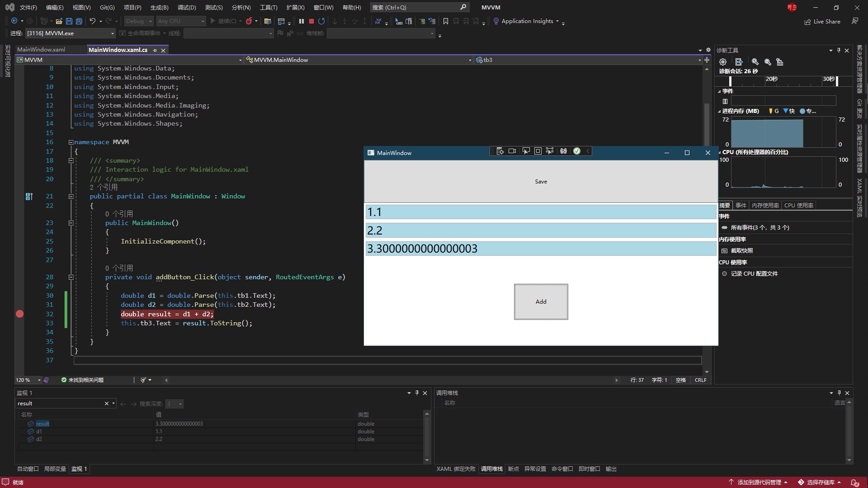
Task: Click 添加到源代码管理 in status bar
Action: pyautogui.click(x=759, y=483)
